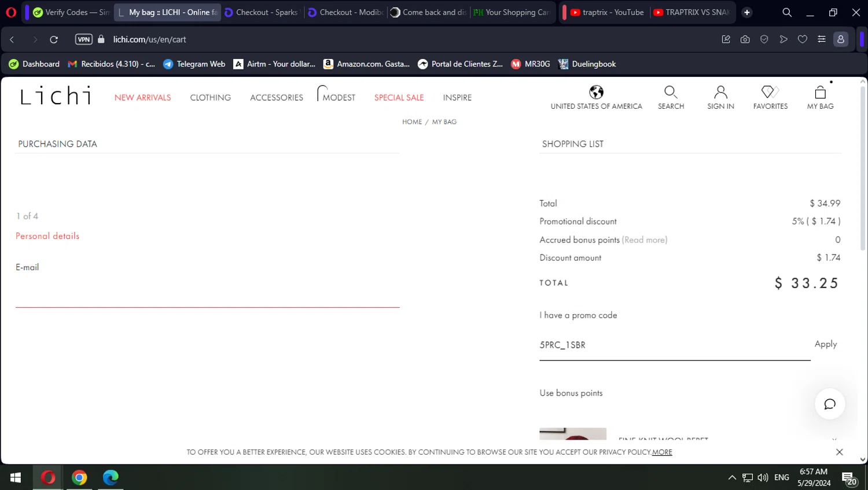The width and height of the screenshot is (868, 490).
Task: Reload the page with refresh icon
Action: tap(54, 39)
